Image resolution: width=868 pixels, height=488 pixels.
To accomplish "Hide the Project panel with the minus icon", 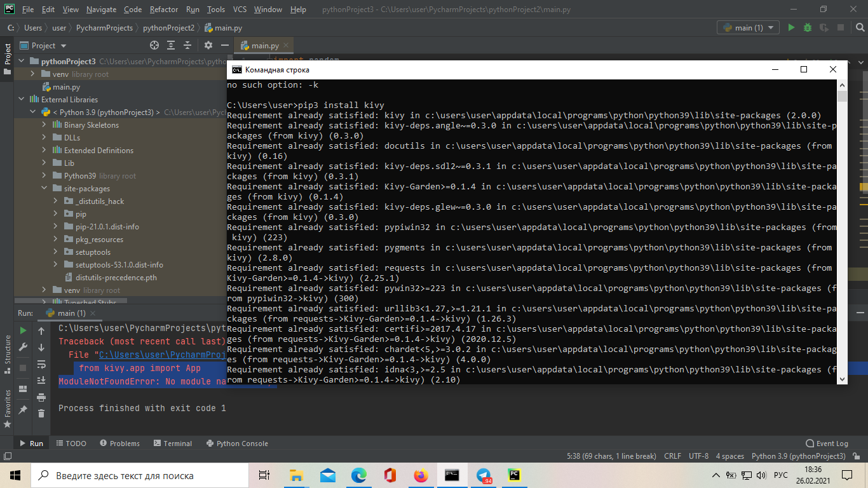I will pyautogui.click(x=224, y=46).
